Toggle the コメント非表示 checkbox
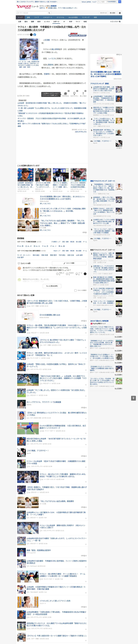 [x=75, y=291]
